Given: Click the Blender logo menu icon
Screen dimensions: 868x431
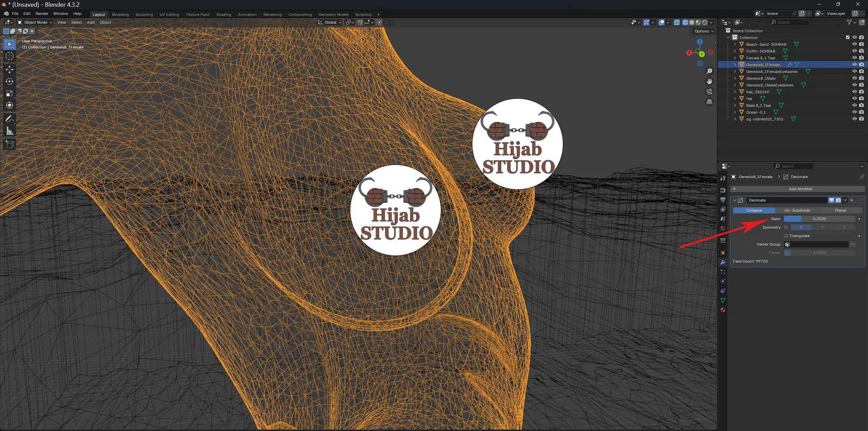Looking at the screenshot, I should (x=6, y=14).
